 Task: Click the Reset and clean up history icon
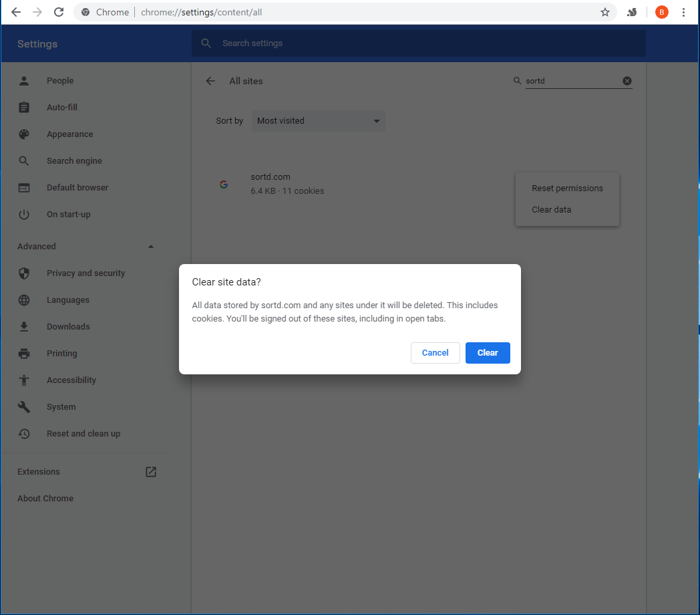[x=24, y=434]
